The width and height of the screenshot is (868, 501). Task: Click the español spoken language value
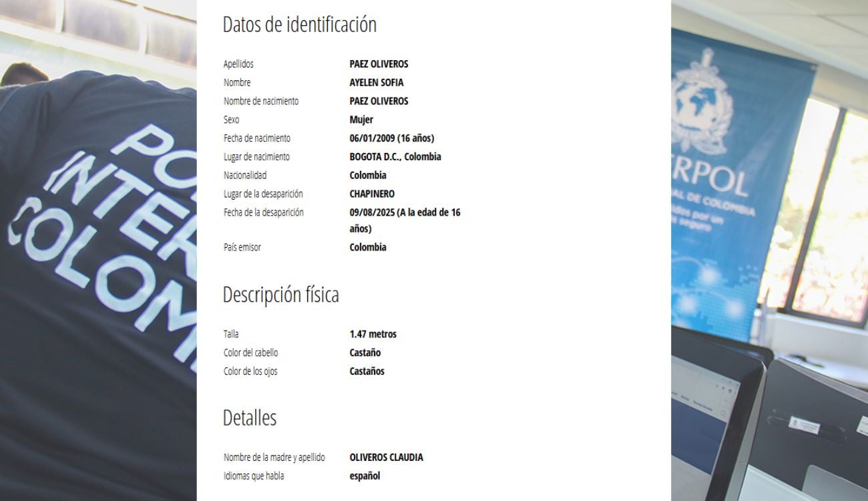pos(365,475)
